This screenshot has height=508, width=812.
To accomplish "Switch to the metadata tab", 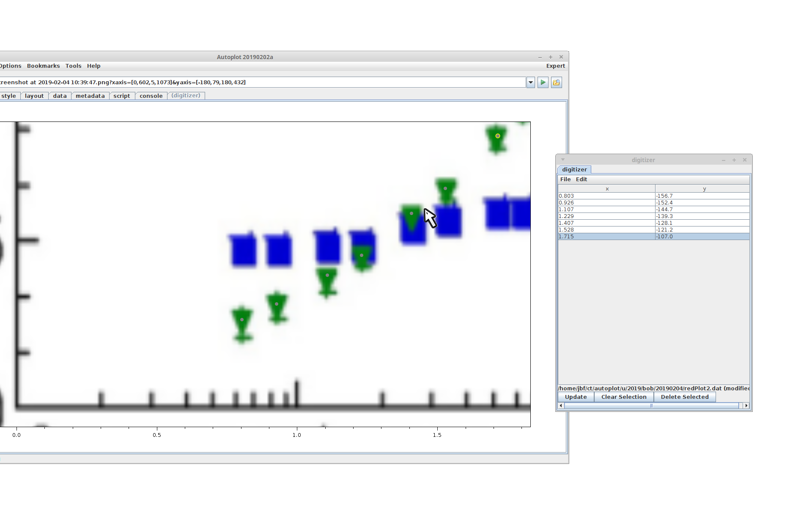I will 90,96.
